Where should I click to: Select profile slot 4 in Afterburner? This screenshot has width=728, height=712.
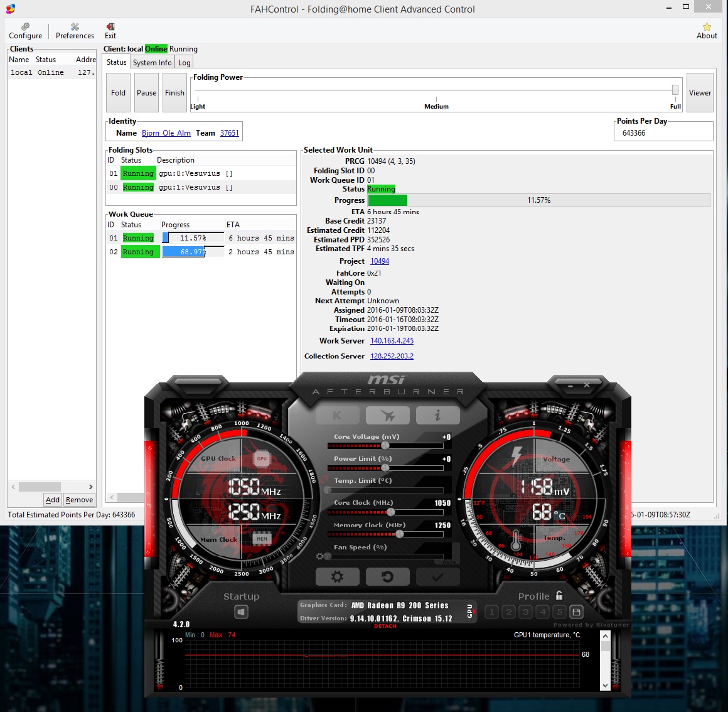543,612
